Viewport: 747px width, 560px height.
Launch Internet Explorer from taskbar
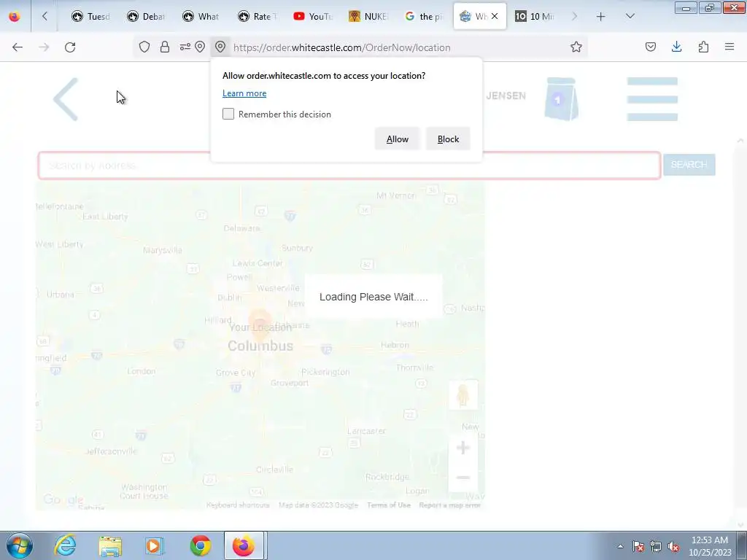(65, 545)
